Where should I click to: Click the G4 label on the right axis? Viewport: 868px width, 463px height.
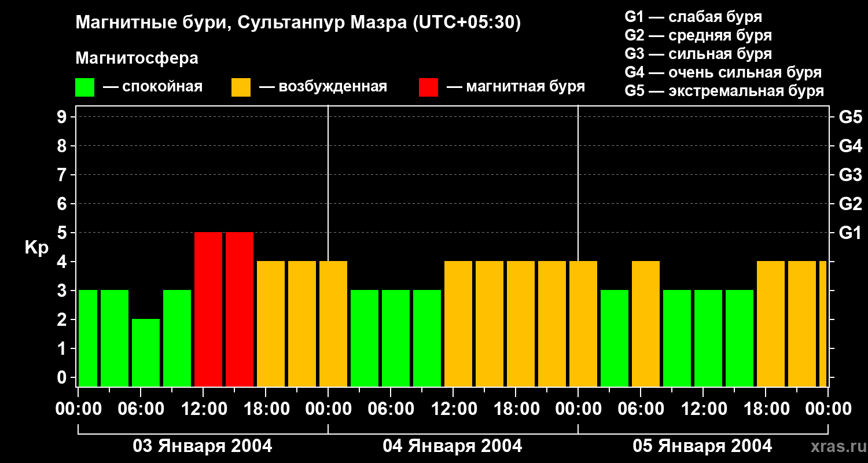(851, 146)
